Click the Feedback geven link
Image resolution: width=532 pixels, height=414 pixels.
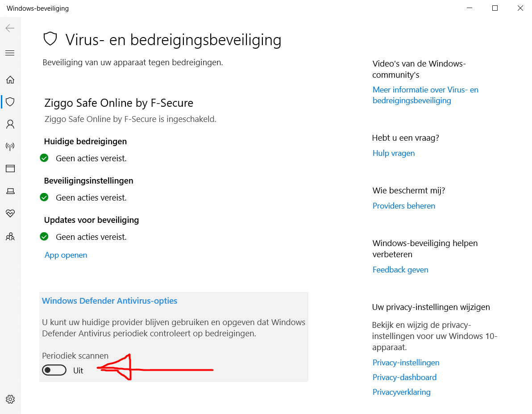[400, 270]
